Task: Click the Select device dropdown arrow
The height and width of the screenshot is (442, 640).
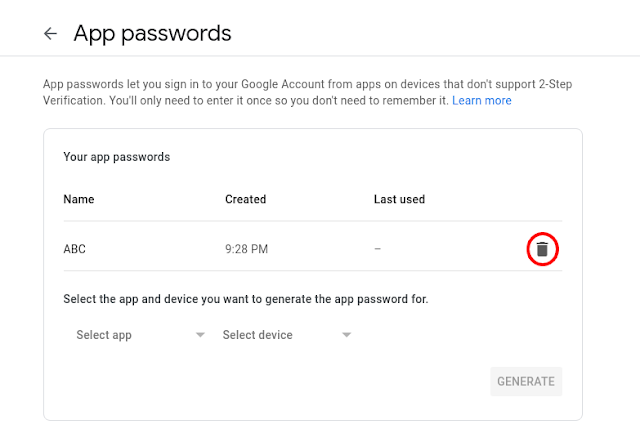Action: [346, 335]
